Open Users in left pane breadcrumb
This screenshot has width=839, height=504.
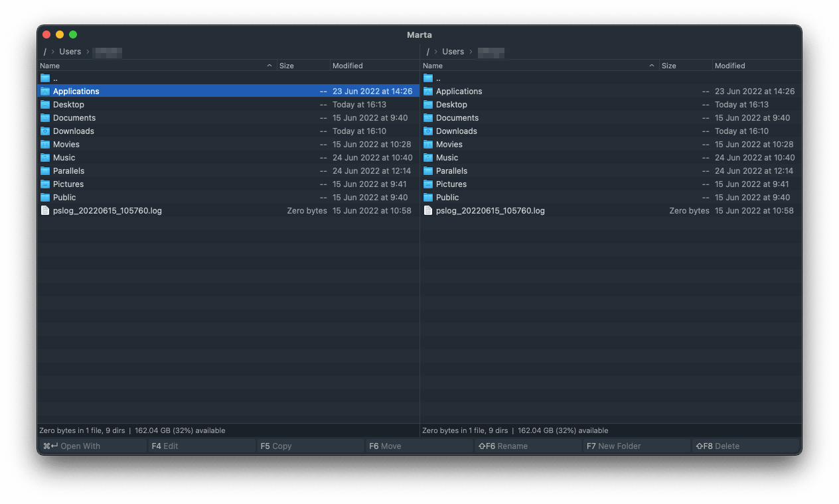(x=70, y=52)
